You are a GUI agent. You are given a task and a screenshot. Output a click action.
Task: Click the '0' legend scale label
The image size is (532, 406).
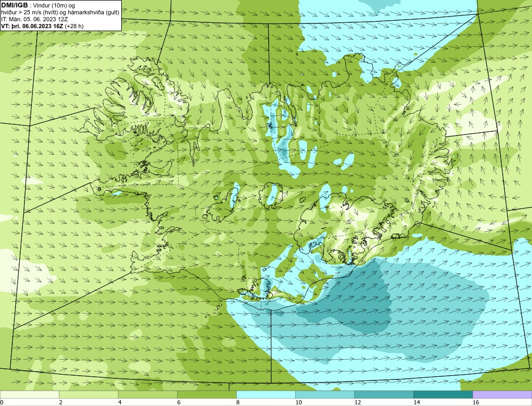tap(2, 402)
